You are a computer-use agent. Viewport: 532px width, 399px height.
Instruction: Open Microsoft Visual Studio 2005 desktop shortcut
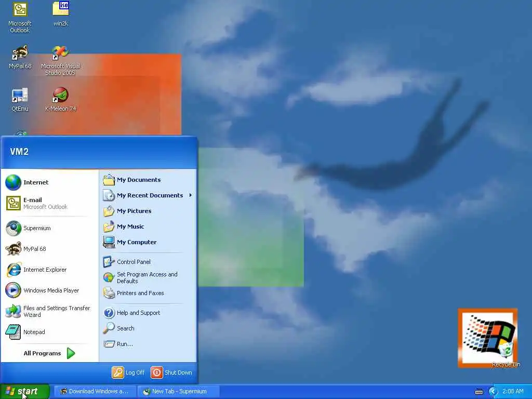tap(60, 61)
